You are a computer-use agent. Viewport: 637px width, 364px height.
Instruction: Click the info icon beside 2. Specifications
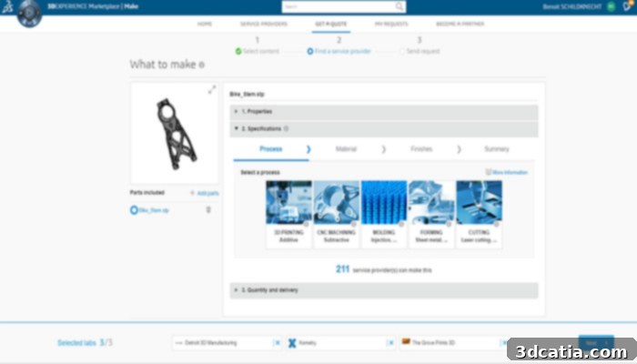286,129
